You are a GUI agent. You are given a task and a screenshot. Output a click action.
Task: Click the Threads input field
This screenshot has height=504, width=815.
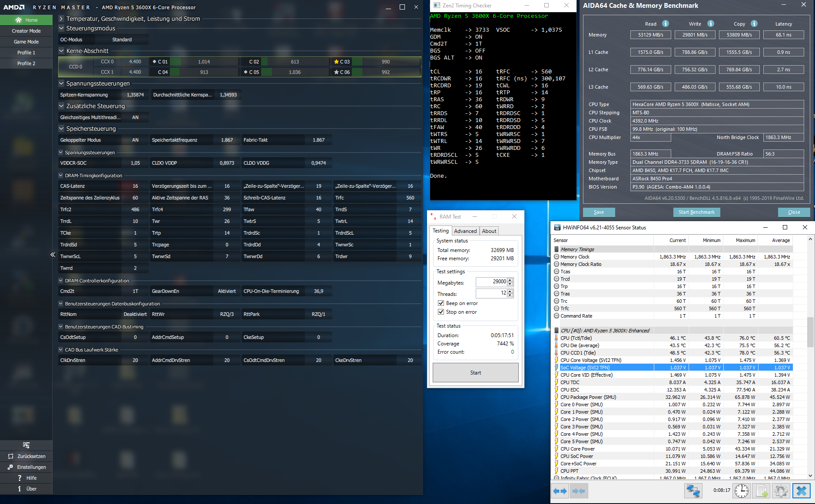click(491, 293)
